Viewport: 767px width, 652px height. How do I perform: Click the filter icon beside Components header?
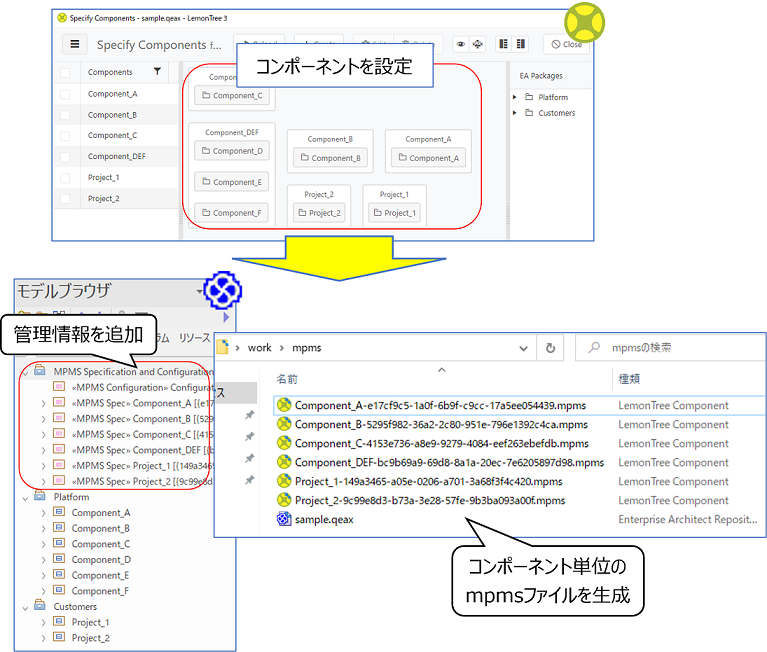tap(157, 71)
